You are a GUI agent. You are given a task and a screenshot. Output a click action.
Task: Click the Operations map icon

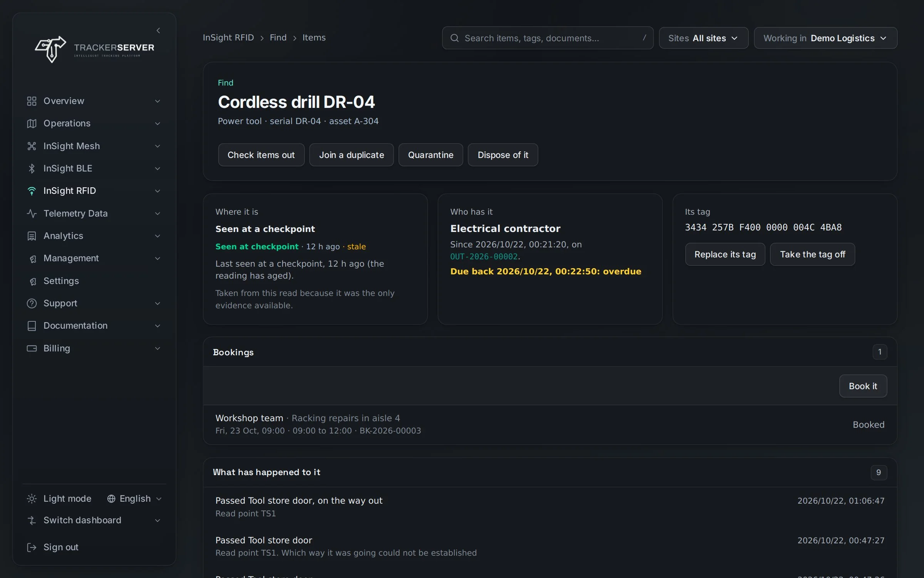(32, 123)
